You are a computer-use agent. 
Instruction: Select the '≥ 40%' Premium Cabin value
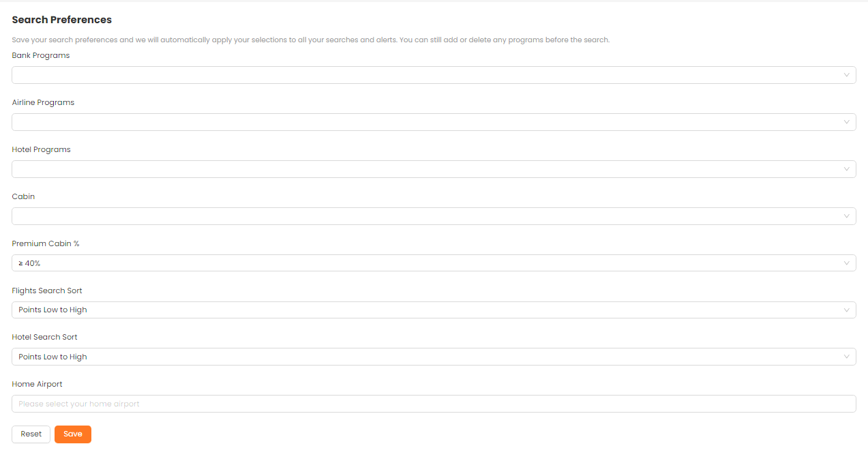point(30,263)
